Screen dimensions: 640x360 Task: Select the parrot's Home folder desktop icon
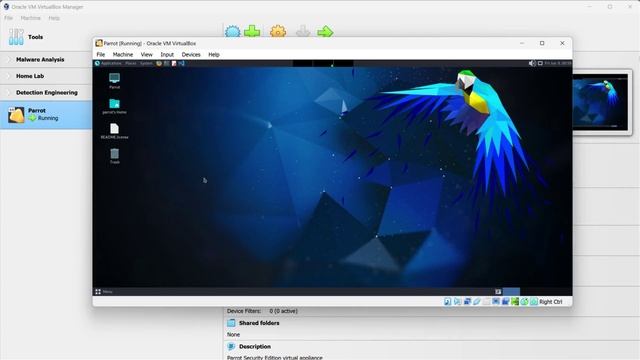click(114, 106)
